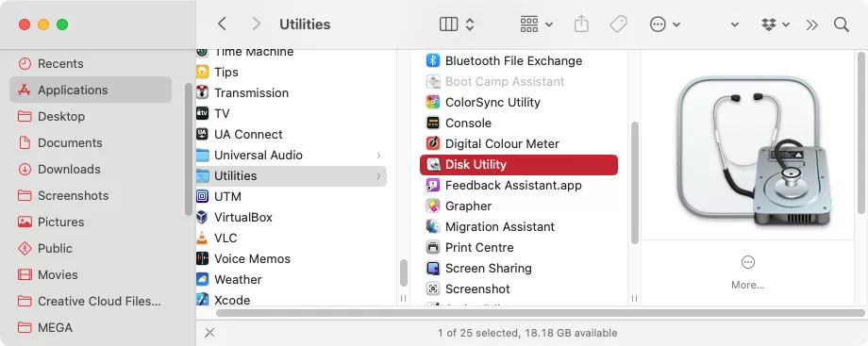Select the Weather app icon

(203, 280)
